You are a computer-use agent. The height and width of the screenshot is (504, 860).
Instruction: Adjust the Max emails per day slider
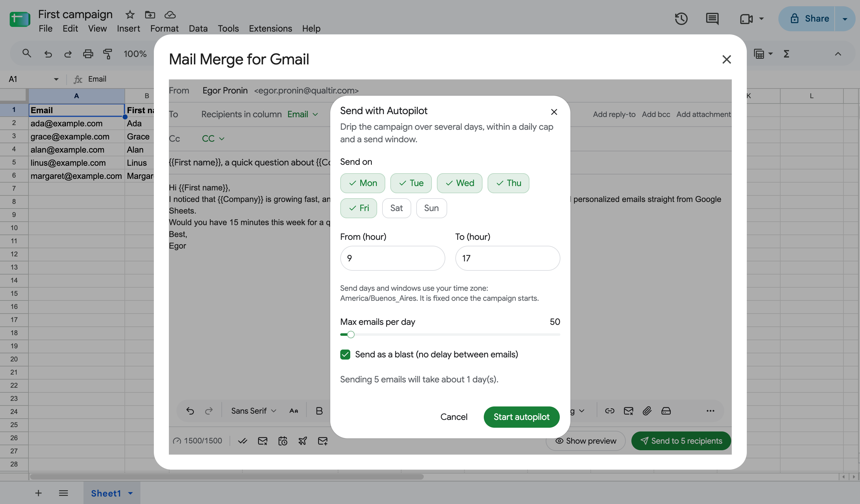351,335
